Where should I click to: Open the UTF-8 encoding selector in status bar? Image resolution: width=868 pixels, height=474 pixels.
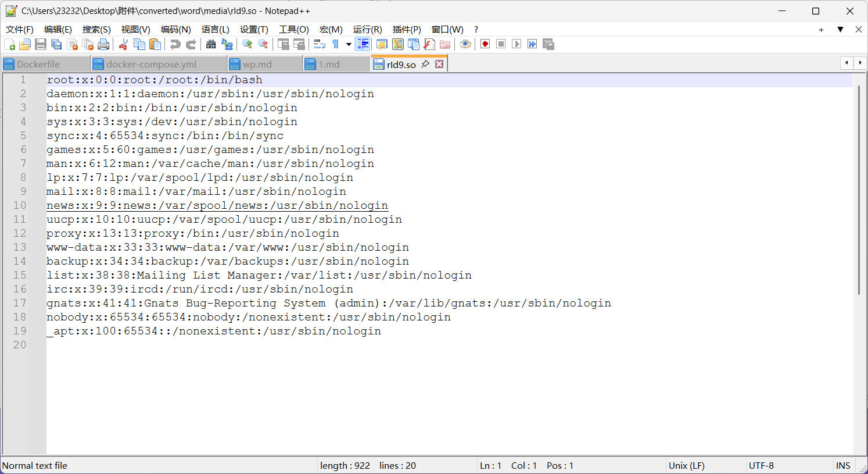coord(761,465)
